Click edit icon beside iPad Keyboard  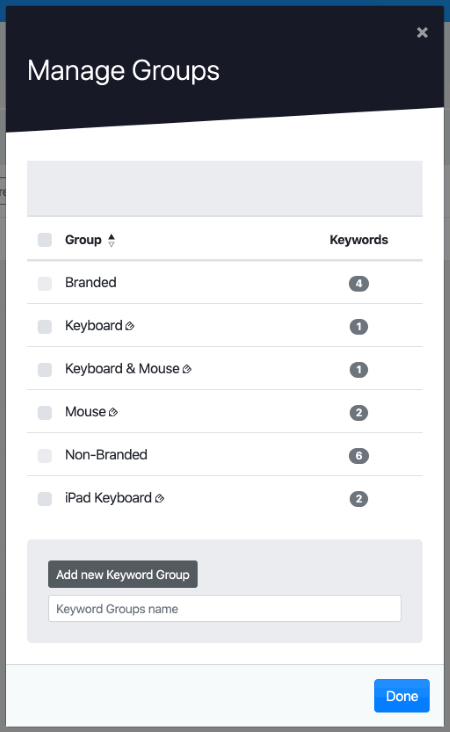tap(159, 498)
